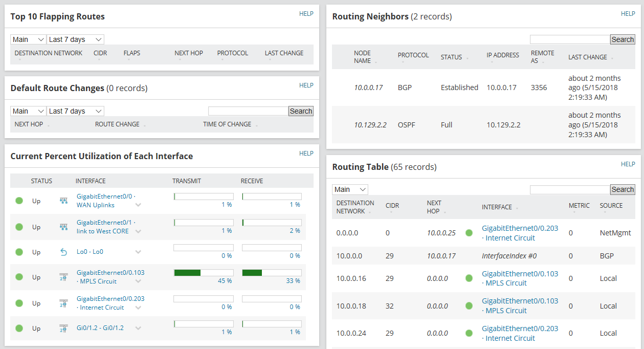
Task: Open Main dropdown in Default Route Changes
Action: 29,111
